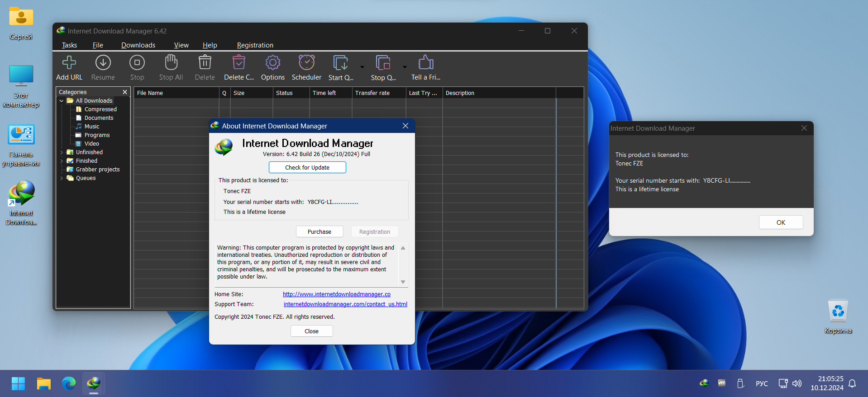Close the license info dialog with X
This screenshot has width=868, height=397.
(804, 128)
